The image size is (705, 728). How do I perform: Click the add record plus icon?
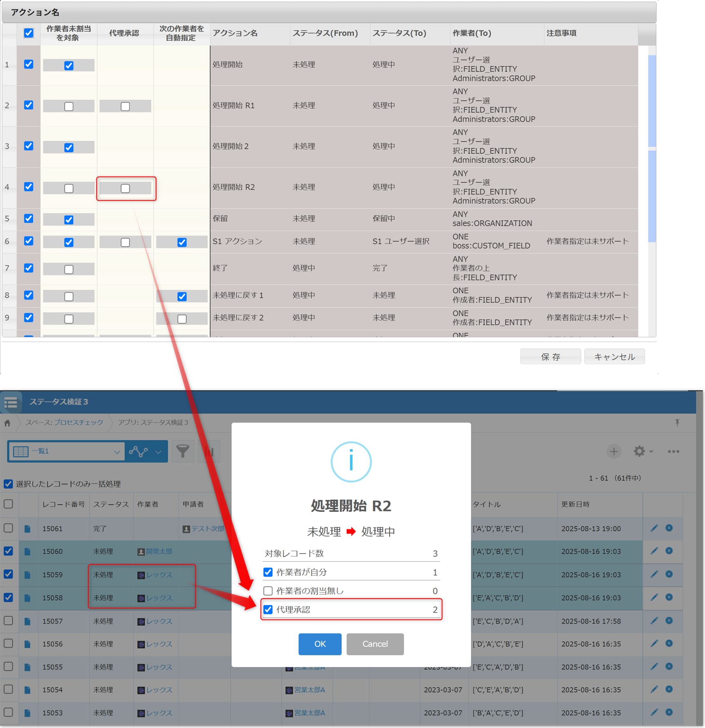point(614,451)
